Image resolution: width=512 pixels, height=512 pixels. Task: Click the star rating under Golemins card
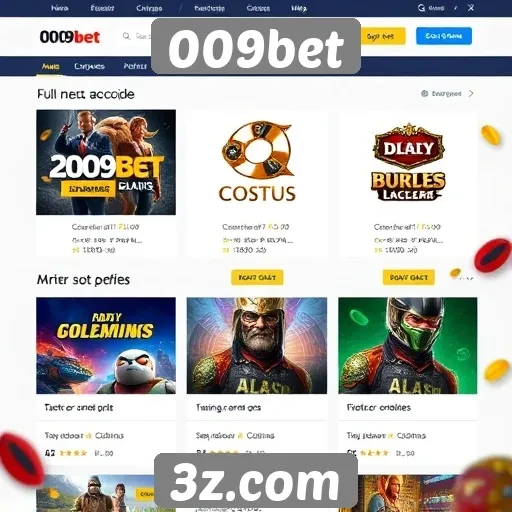(73, 453)
